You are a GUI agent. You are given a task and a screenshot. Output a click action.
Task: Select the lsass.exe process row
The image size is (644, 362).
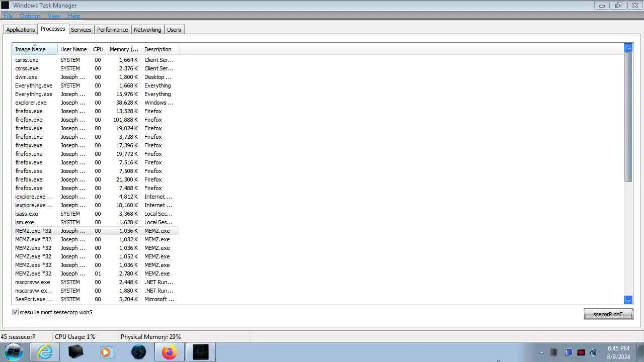pos(96,214)
